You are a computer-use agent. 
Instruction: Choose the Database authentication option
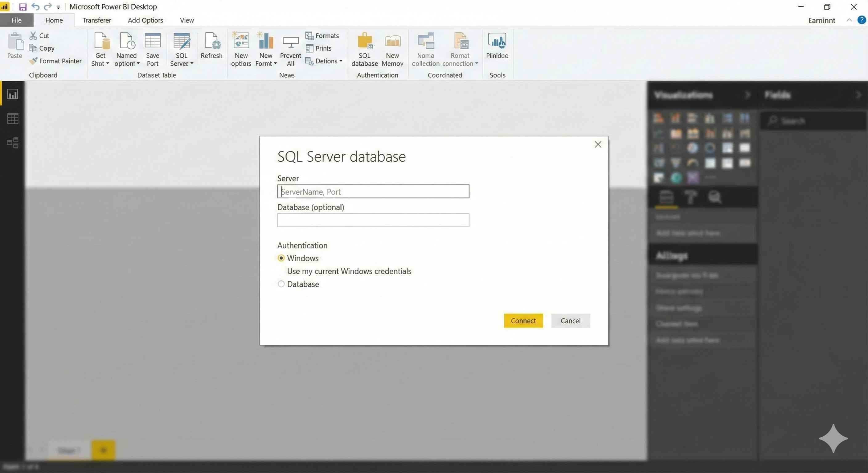coord(281,284)
